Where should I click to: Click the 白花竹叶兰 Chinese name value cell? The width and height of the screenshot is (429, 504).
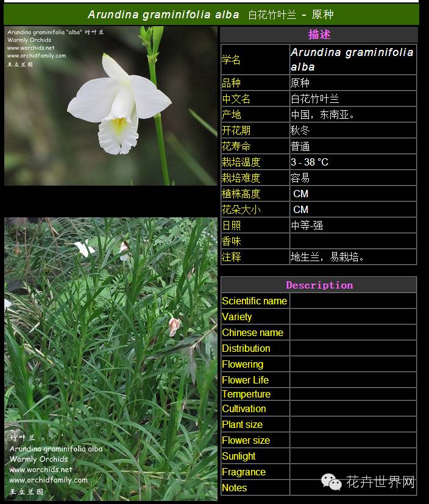point(353,99)
